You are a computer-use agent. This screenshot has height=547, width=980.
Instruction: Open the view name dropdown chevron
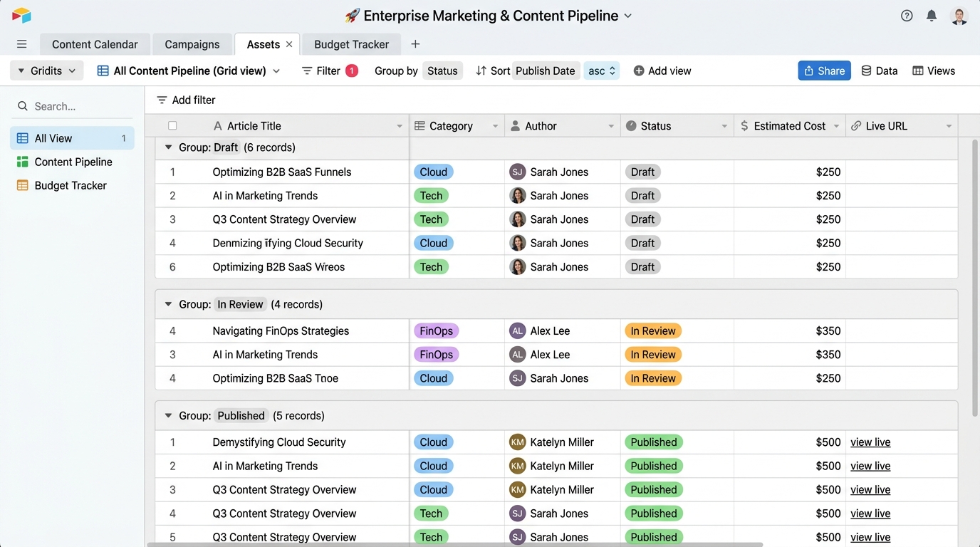click(276, 71)
